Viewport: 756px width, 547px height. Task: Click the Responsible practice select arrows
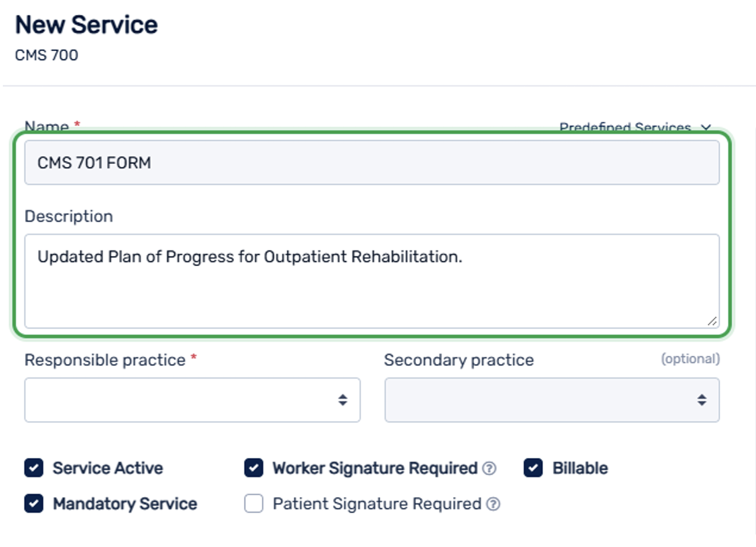342,400
